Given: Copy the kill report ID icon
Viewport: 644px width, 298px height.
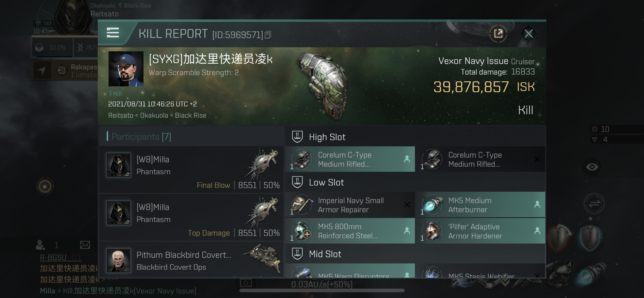Looking at the screenshot, I should click(x=268, y=35).
